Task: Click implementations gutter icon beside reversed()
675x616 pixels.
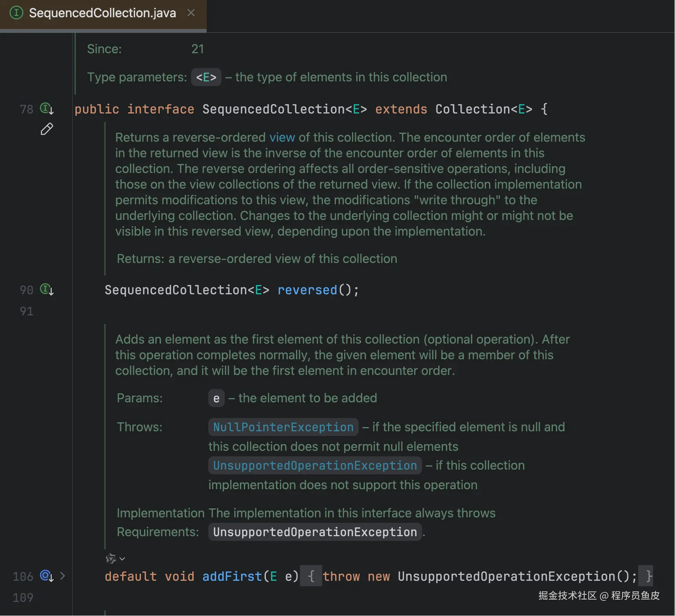Action: (47, 290)
